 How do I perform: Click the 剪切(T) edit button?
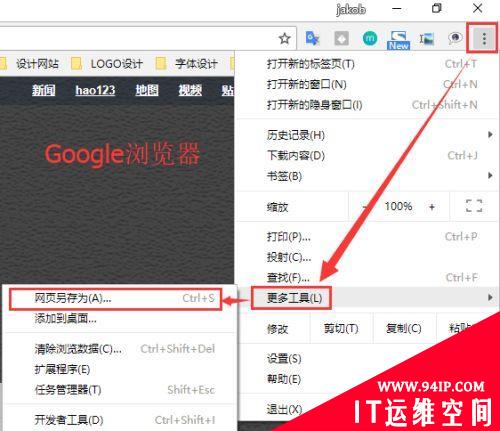coord(341,329)
